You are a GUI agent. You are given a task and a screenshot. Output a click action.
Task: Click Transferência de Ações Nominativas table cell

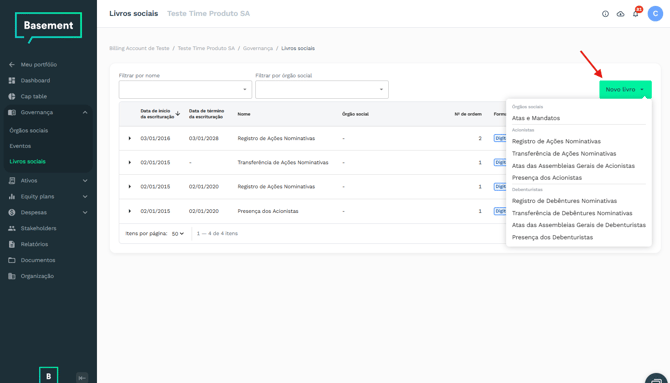click(x=283, y=162)
